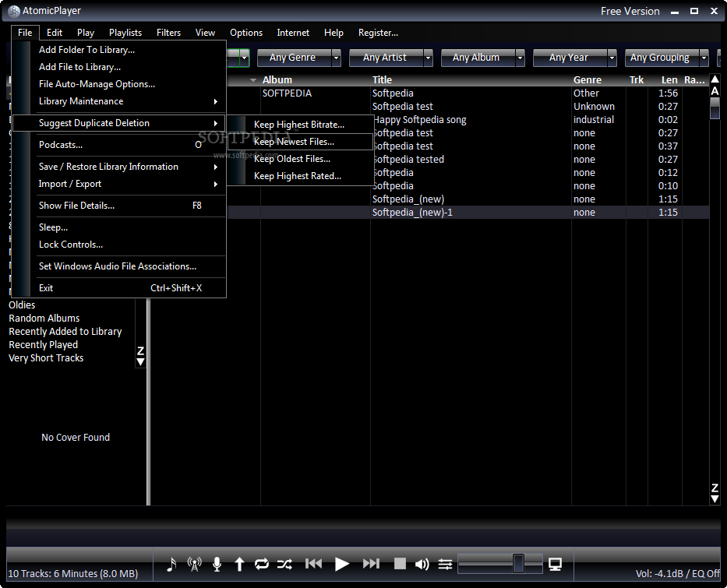Skip to previous track
Screen dimensions: 727x588
click(313, 564)
